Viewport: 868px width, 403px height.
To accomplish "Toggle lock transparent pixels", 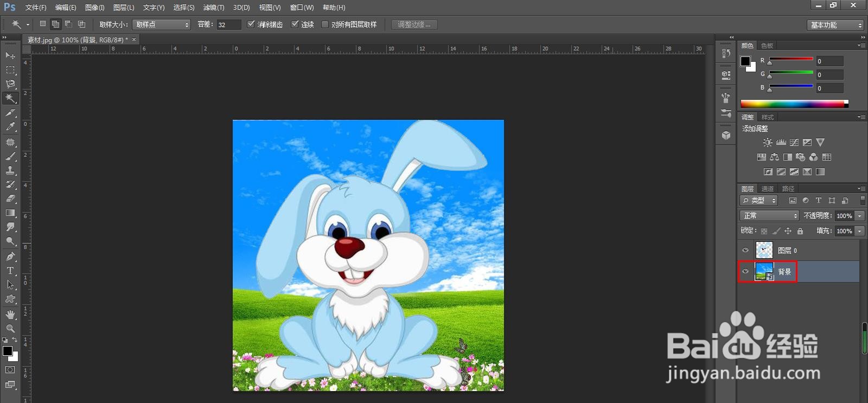I will (x=764, y=231).
